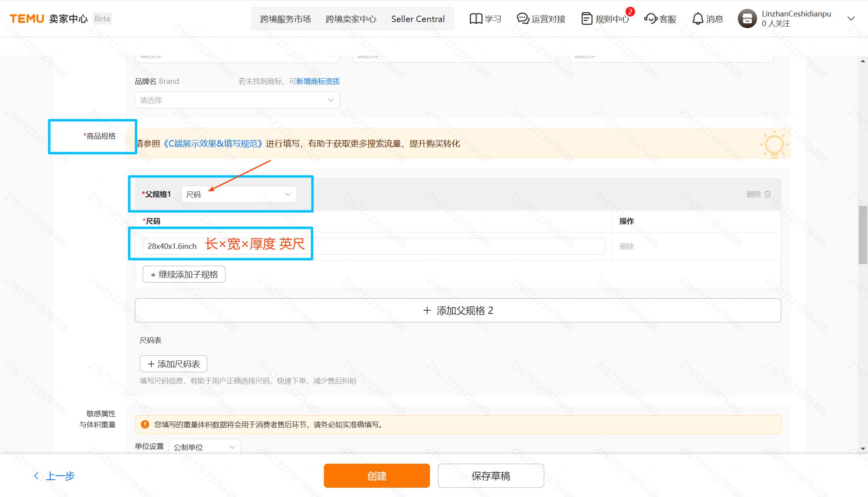This screenshot has height=497, width=868.
Task: Expand the LinzhanCeshidianpu account menu
Action: point(851,18)
